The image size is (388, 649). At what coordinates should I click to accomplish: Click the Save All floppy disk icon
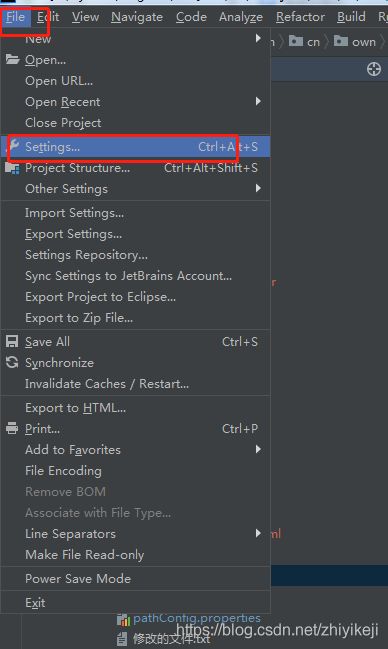click(x=12, y=341)
